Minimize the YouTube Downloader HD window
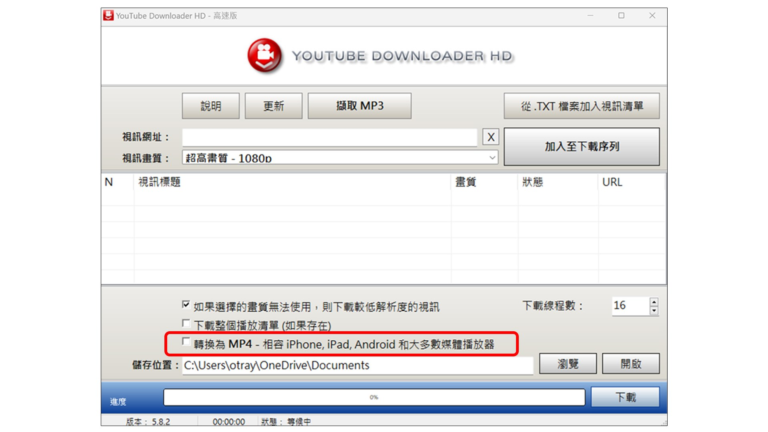The width and height of the screenshot is (768, 432). [590, 16]
